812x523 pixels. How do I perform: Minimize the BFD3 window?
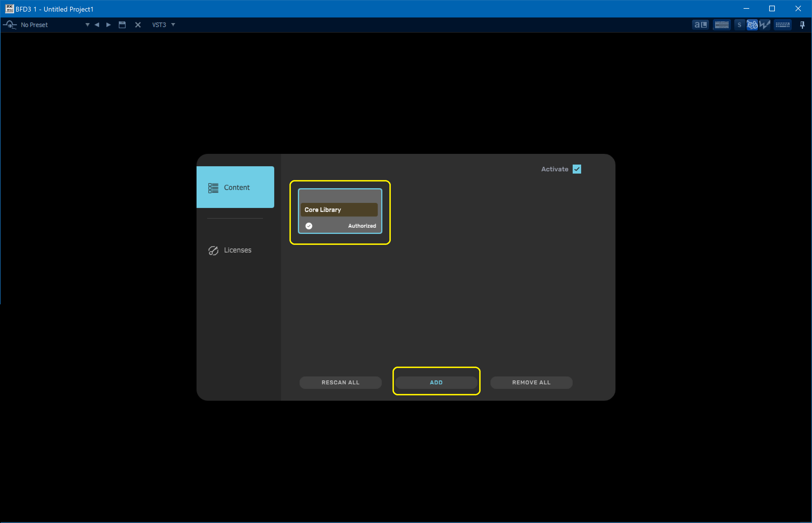coord(746,8)
